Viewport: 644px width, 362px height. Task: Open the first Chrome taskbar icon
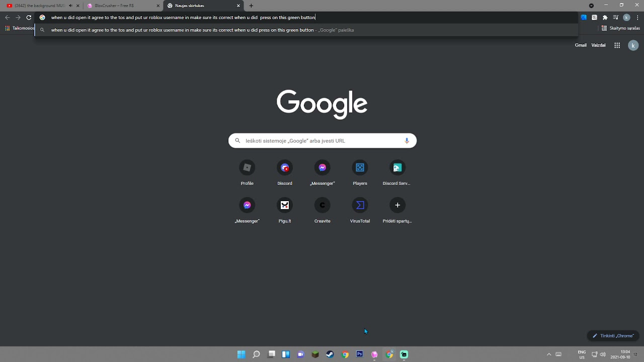click(345, 354)
